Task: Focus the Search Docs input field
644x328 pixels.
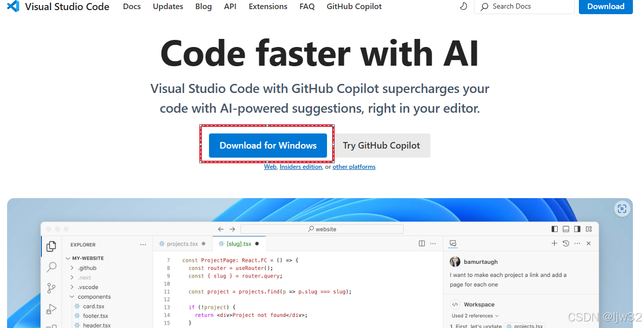Action: [524, 7]
